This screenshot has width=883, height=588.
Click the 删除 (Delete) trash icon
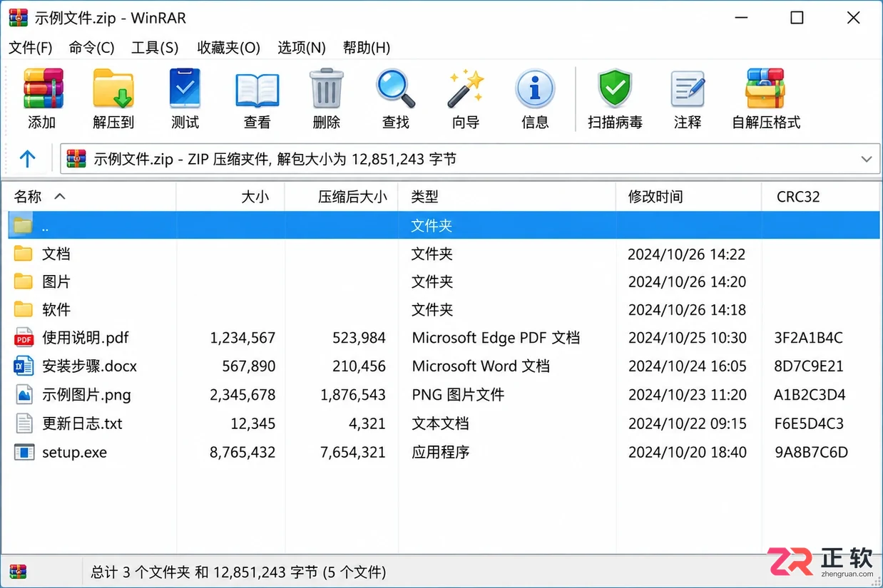(326, 89)
